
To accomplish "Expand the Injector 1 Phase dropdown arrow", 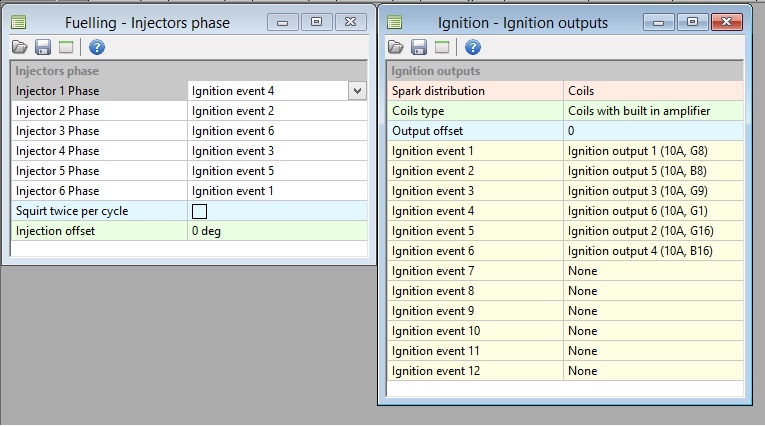I will (357, 91).
